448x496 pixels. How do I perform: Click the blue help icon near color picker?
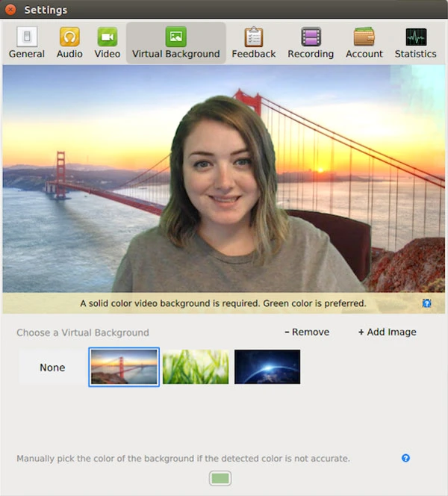pos(405,458)
